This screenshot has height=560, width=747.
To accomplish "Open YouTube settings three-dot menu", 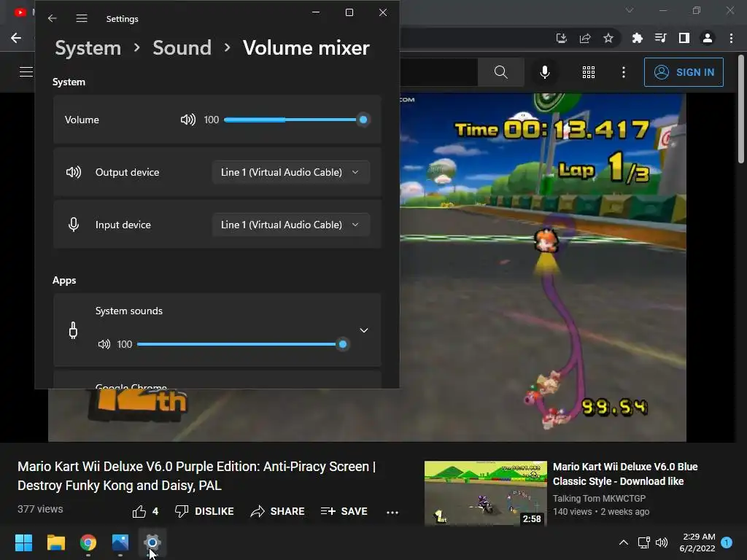I will tap(623, 72).
